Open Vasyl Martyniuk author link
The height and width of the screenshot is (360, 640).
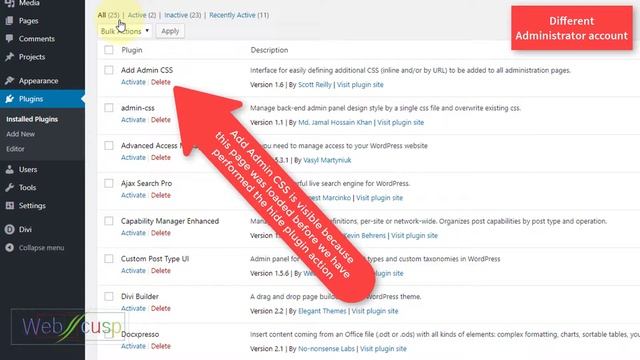[327, 160]
